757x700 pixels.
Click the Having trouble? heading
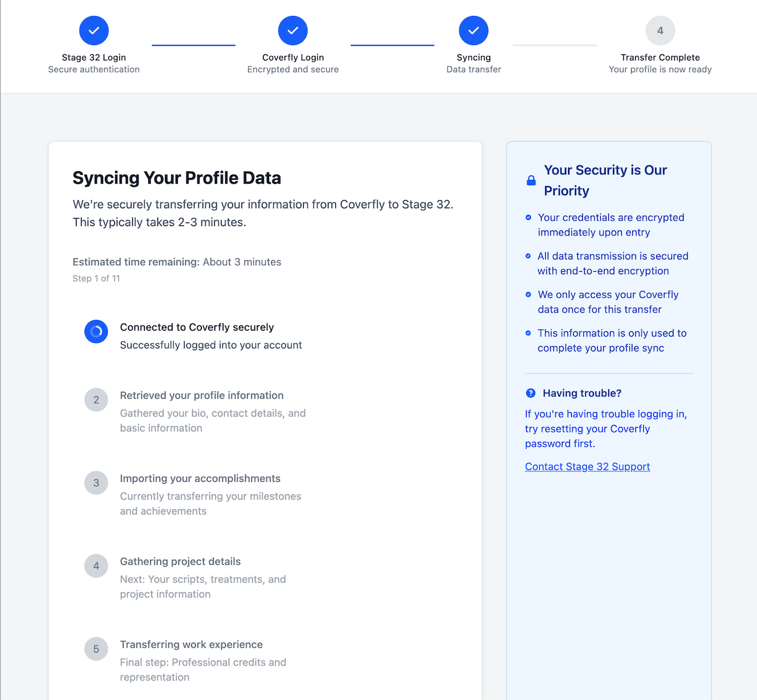click(582, 393)
